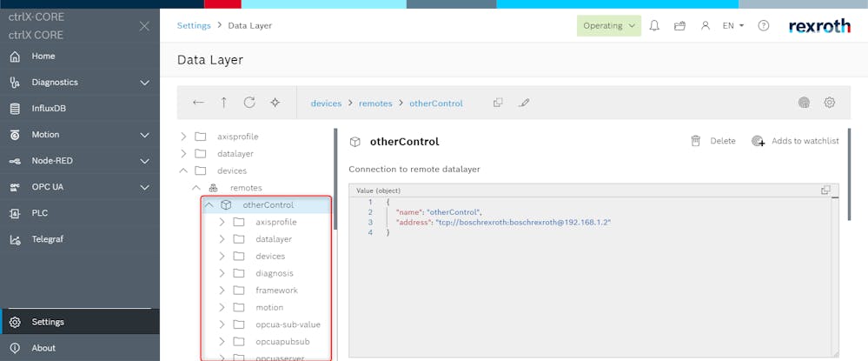The width and height of the screenshot is (868, 361).
Task: Open the About sidebar entry
Action: point(80,348)
